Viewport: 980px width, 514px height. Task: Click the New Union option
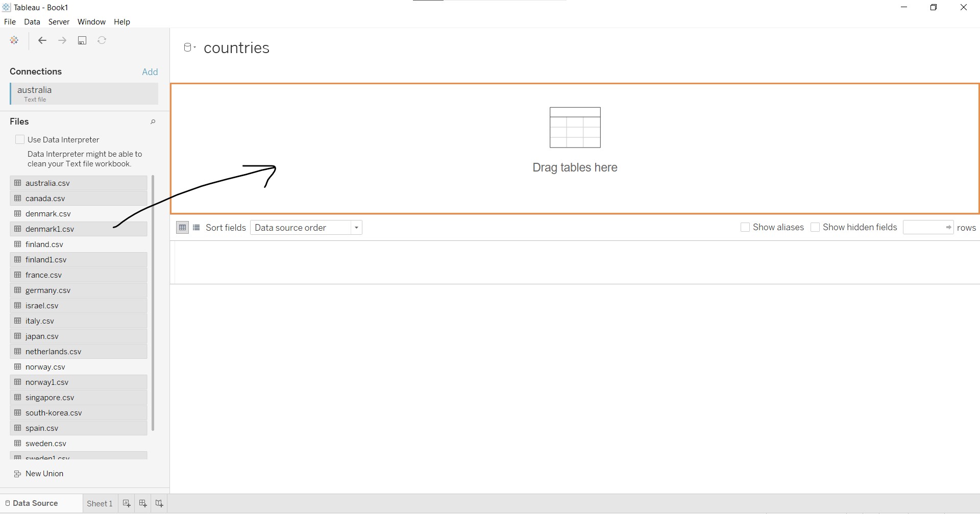(x=44, y=474)
